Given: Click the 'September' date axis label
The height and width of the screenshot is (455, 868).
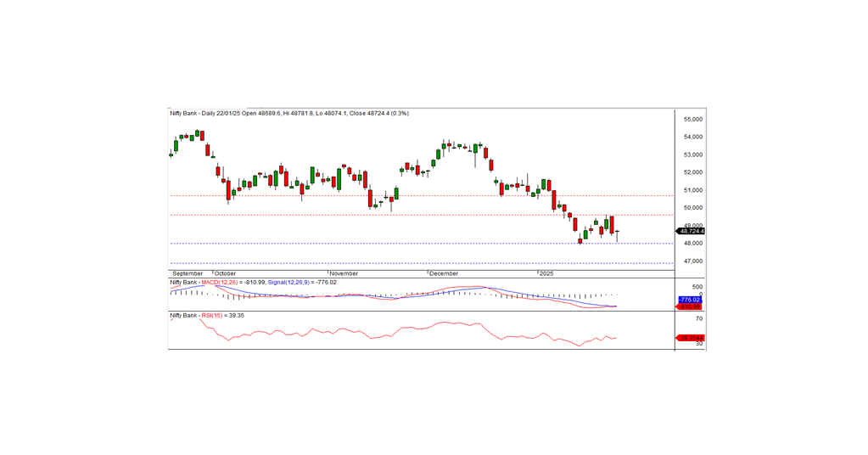Looking at the screenshot, I should tap(188, 274).
